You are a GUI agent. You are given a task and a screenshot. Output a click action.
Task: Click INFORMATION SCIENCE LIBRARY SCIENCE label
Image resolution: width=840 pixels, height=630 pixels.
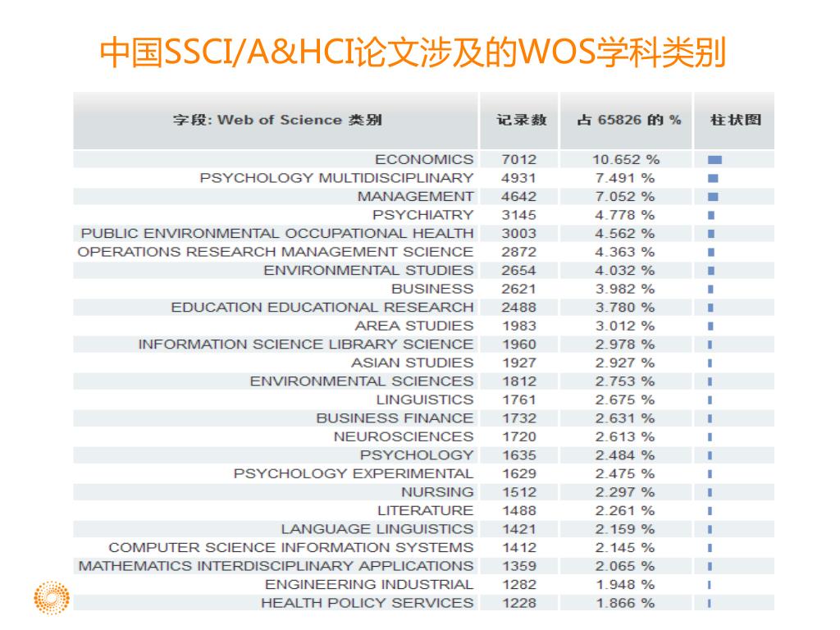pos(305,345)
